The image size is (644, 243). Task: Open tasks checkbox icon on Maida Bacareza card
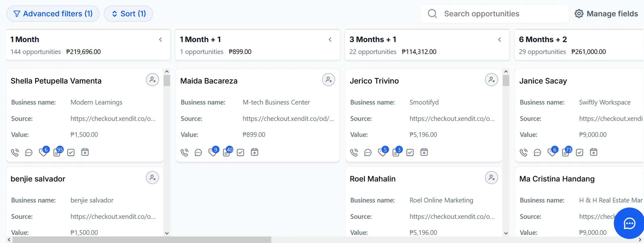tap(240, 152)
